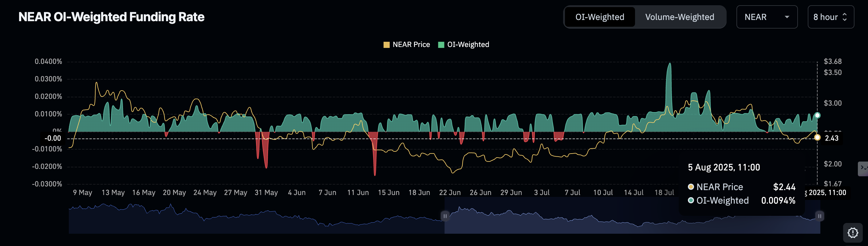Click the highlighted selected range in the overview chart
868x246 pixels.
tap(632, 216)
